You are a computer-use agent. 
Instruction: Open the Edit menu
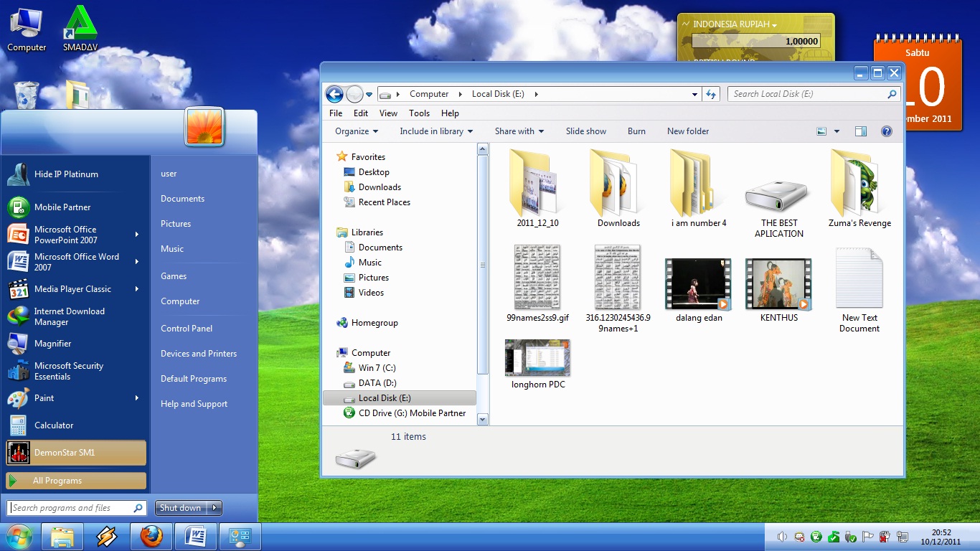[x=361, y=113]
